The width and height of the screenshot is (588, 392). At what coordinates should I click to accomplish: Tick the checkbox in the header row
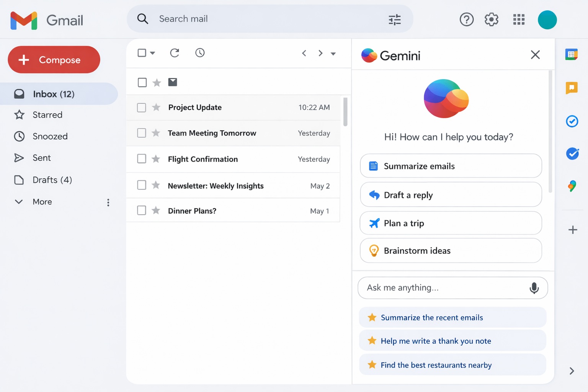pos(142,82)
